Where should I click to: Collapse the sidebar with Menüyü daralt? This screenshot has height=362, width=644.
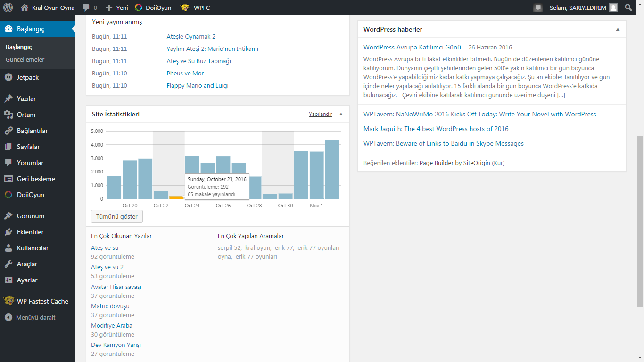pyautogui.click(x=38, y=317)
